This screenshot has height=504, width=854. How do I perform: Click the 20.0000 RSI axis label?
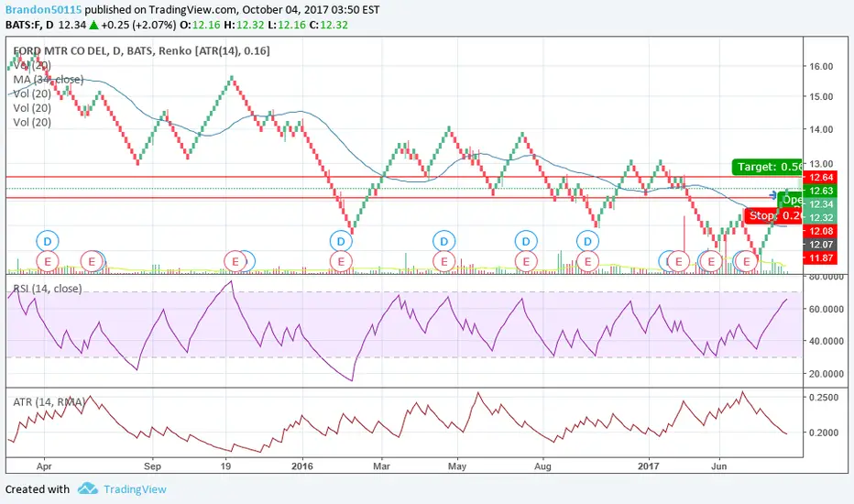coord(827,374)
